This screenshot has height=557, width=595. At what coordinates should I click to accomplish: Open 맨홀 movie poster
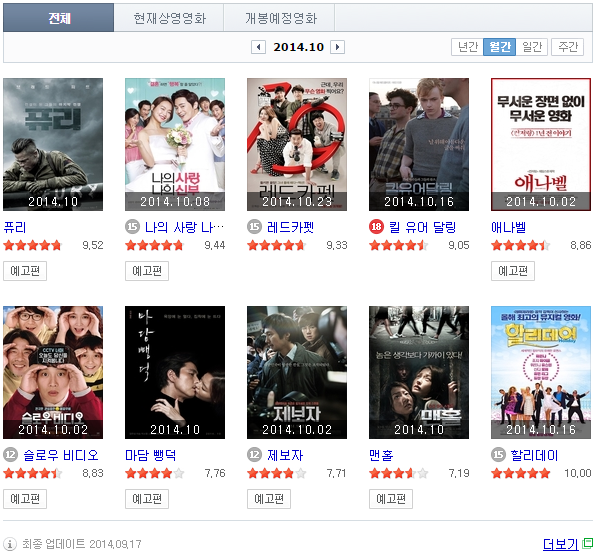tap(419, 373)
